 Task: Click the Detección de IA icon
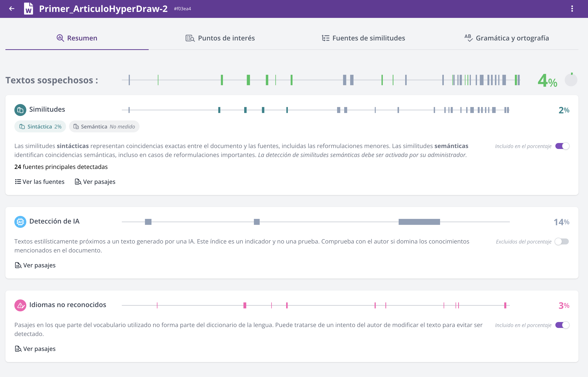[x=20, y=222]
